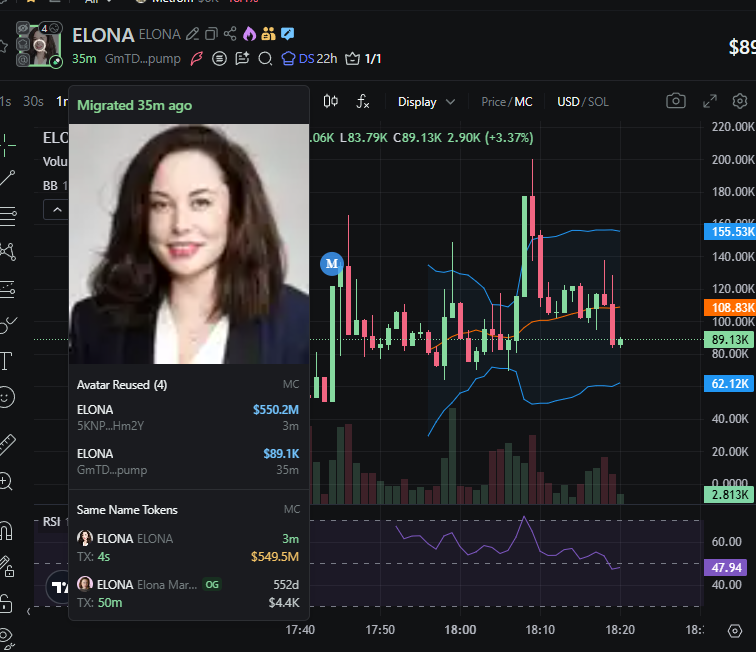756x652 pixels.
Task: Change the candlestick chart type
Action: (331, 101)
